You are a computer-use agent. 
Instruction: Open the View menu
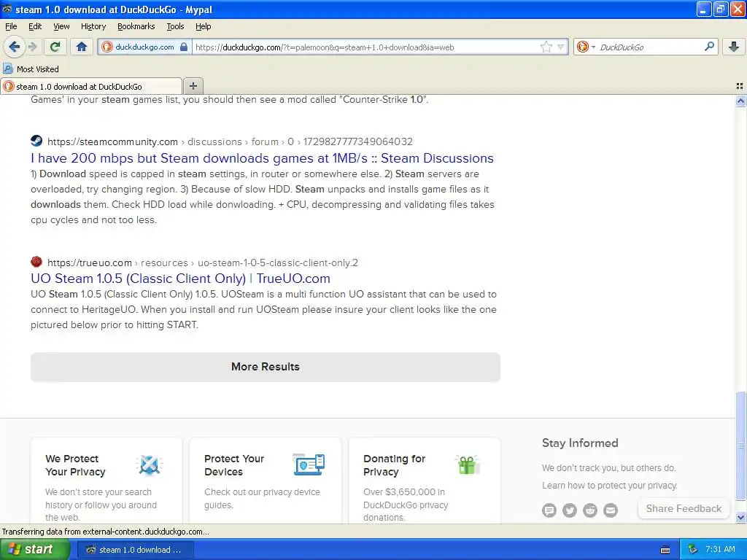(61, 27)
